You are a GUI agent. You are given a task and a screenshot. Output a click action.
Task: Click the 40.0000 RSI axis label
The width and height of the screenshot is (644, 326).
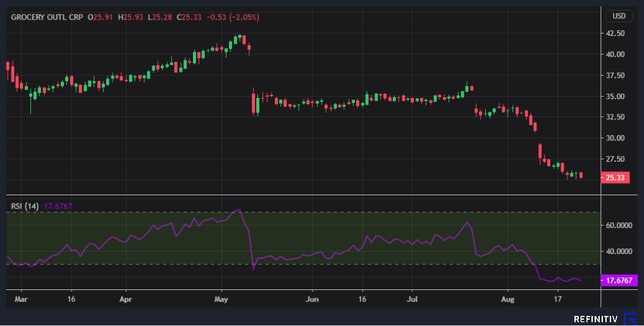pyautogui.click(x=619, y=251)
